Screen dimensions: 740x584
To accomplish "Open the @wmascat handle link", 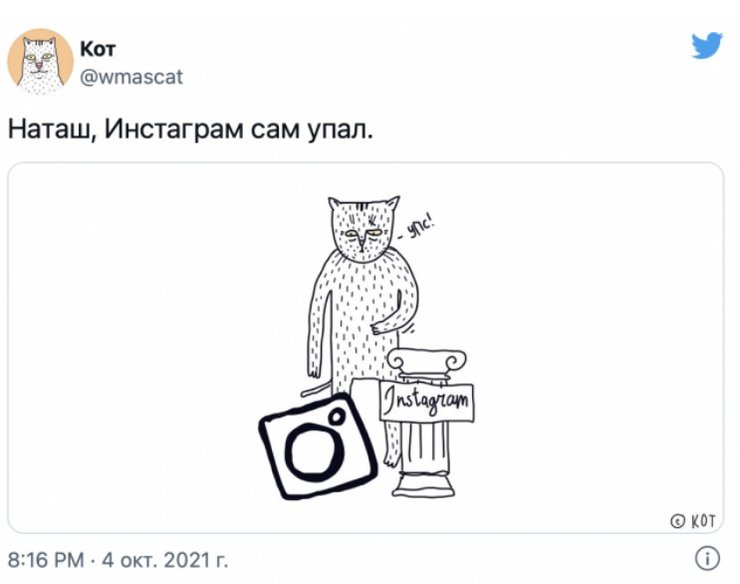I will (x=131, y=76).
